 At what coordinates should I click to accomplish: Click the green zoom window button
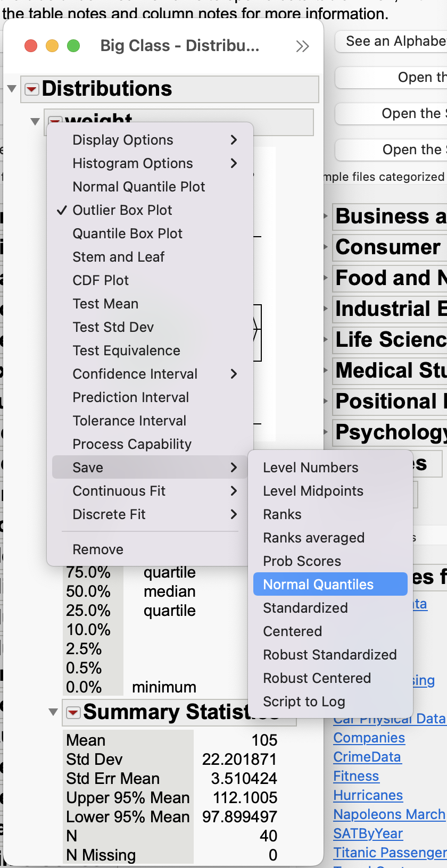pos(73,46)
